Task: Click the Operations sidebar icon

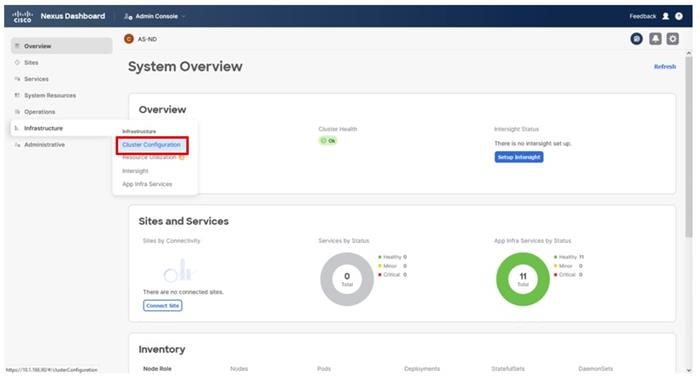Action: click(x=17, y=112)
